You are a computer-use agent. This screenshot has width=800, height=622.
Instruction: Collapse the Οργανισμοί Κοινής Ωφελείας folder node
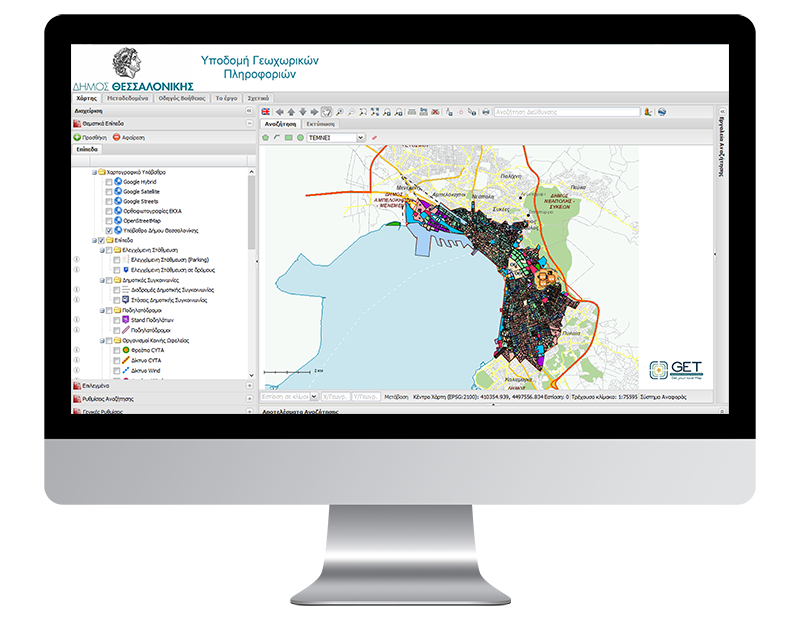coord(102,340)
